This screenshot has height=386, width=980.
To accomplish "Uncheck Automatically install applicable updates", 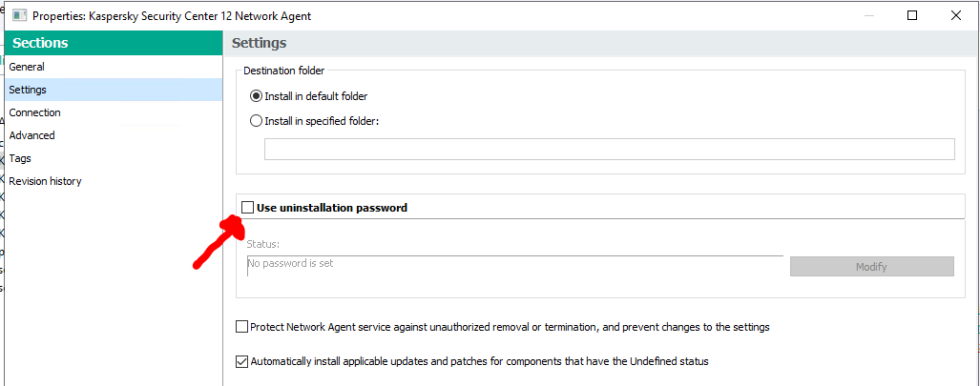I will click(242, 361).
